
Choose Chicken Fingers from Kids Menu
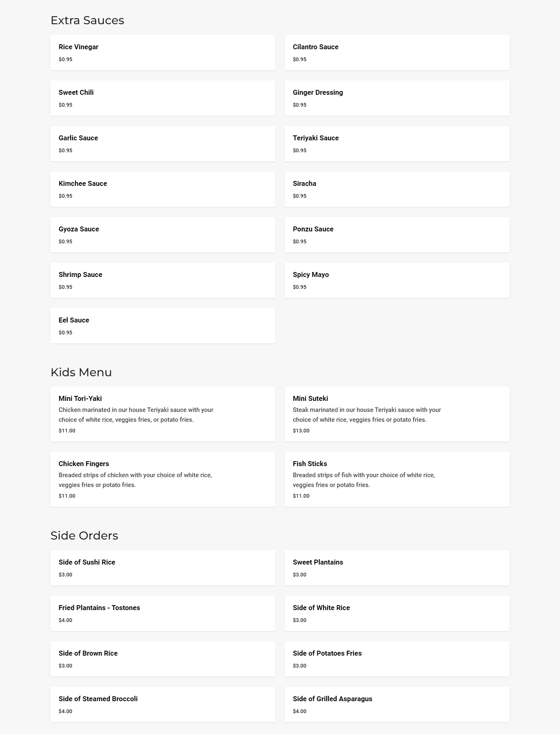[163, 479]
